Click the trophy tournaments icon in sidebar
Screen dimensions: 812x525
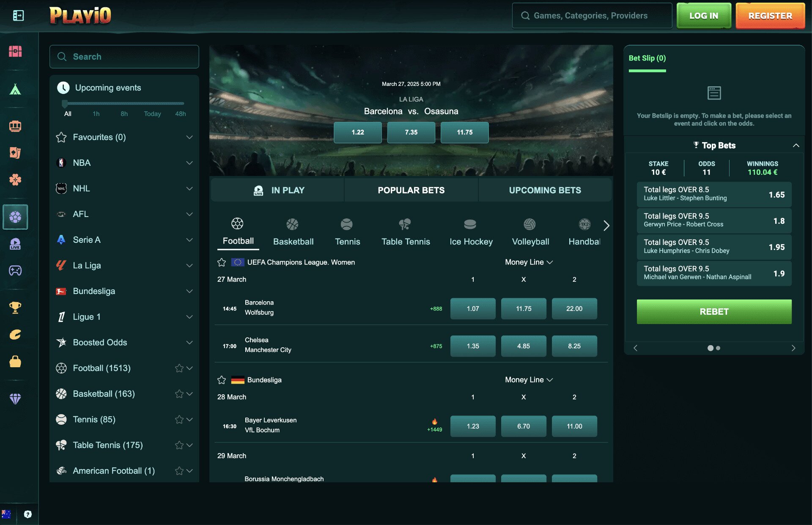point(16,308)
